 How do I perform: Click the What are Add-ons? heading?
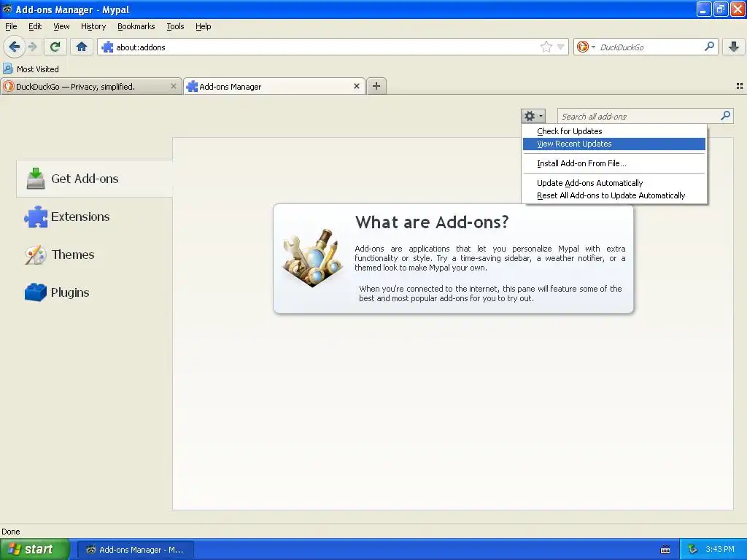(432, 222)
